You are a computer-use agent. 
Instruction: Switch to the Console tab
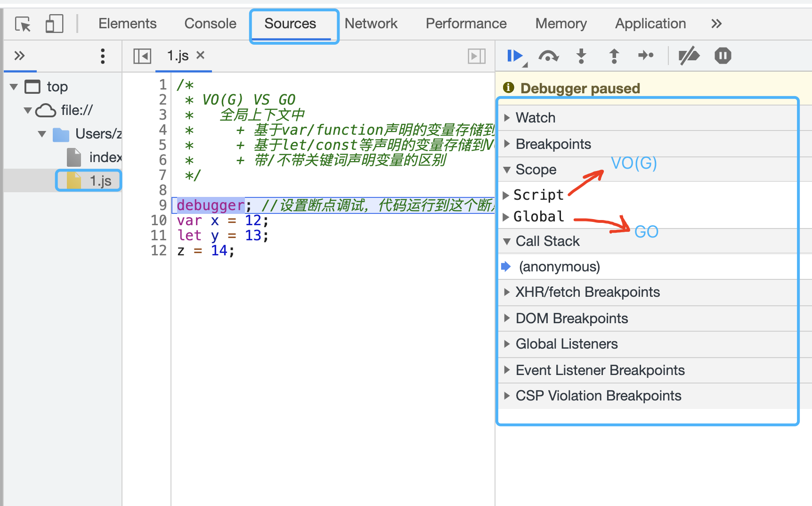(210, 24)
